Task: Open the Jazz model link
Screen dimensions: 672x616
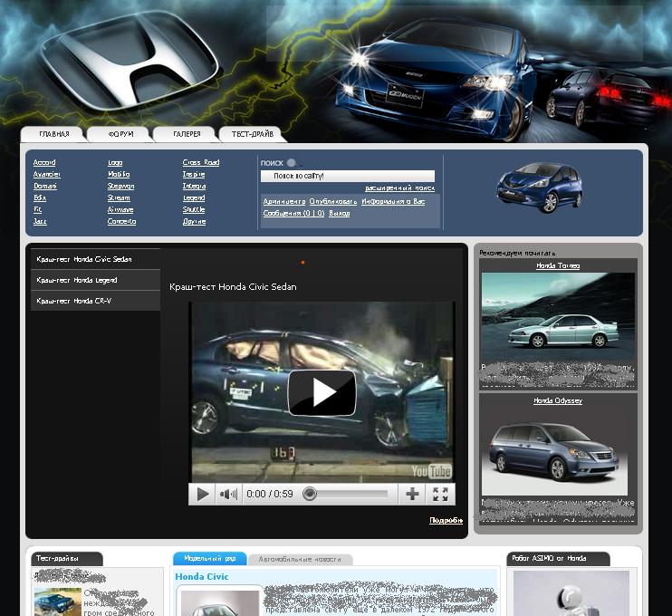Action: pyautogui.click(x=40, y=221)
